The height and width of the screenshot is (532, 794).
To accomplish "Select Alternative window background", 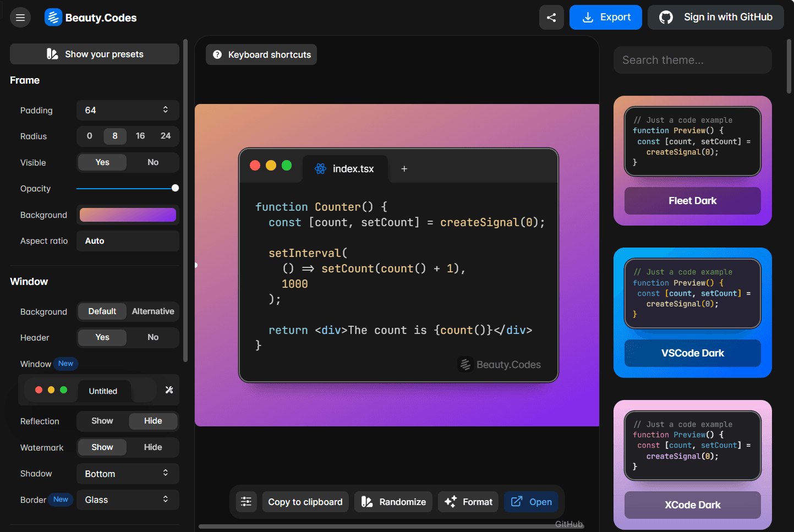I will point(153,311).
